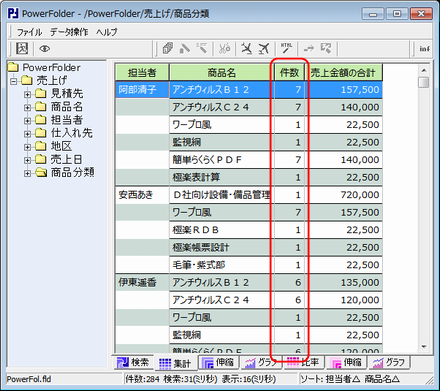441x392 pixels.
Task: Click PowerFol.fld in status bar
Action: [x=29, y=379]
